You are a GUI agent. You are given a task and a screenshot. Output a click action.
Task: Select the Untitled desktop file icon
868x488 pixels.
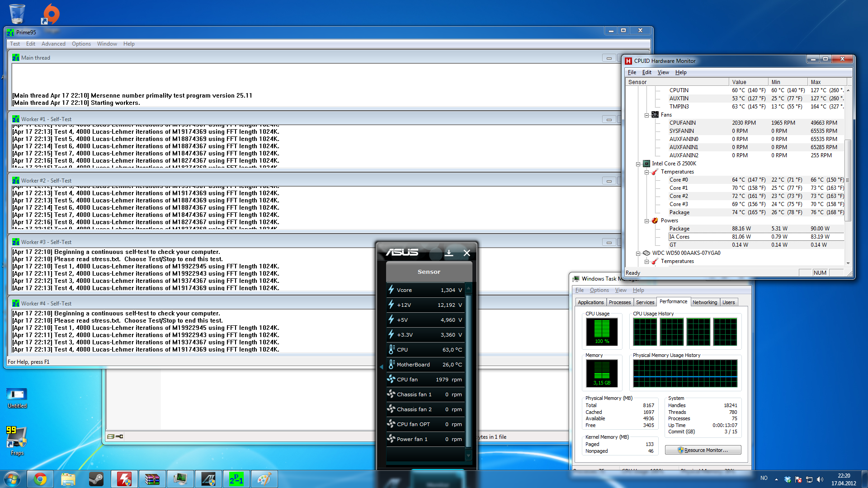[17, 398]
